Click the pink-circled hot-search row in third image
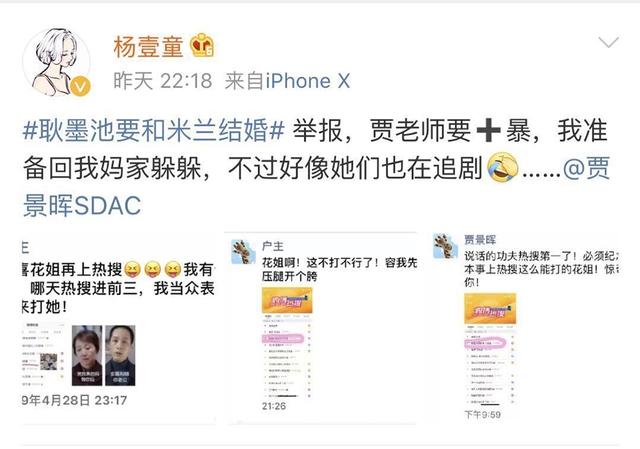This screenshot has height=449, width=640. (x=485, y=344)
